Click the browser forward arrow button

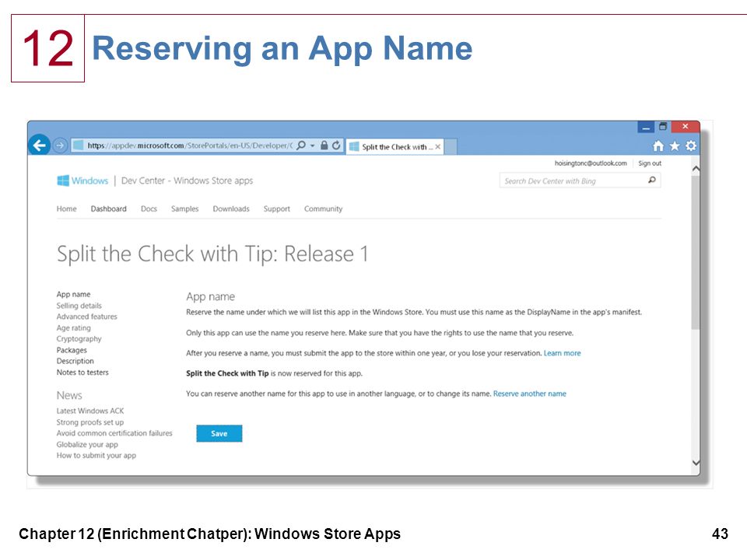(x=60, y=145)
